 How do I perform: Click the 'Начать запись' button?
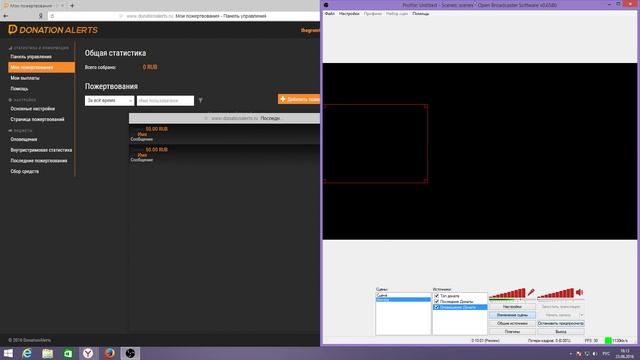click(558, 315)
